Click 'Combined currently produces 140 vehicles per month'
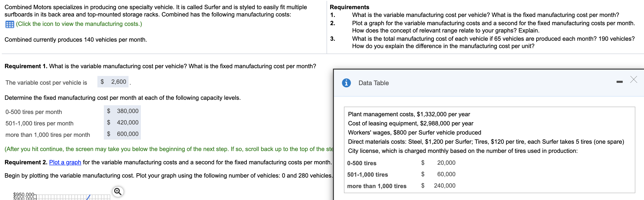Image resolution: width=644 pixels, height=200 pixels. [76, 40]
